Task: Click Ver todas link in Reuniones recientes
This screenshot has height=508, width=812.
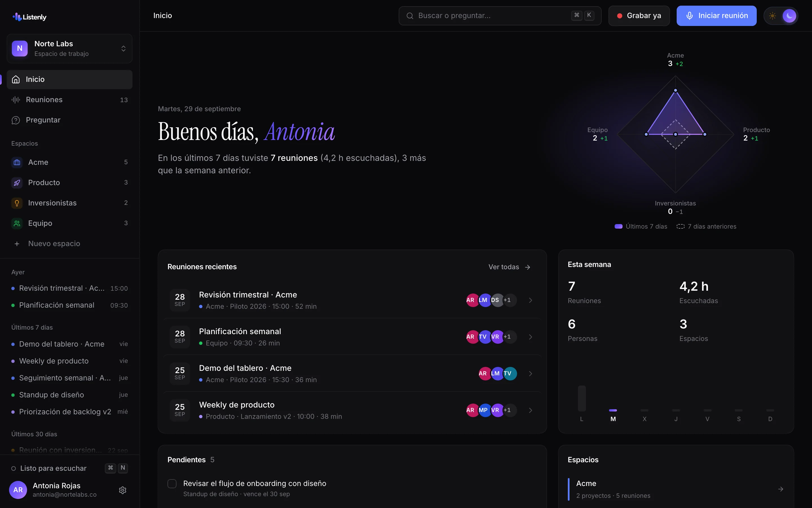Action: coord(509,267)
